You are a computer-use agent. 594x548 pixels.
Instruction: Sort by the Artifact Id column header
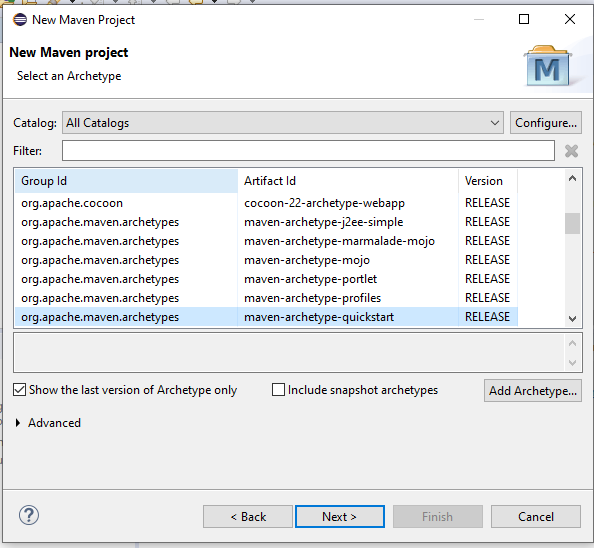click(348, 181)
